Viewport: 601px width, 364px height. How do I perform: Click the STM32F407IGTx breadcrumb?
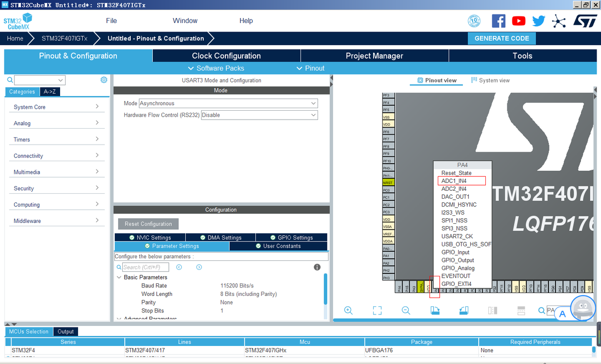[64, 38]
